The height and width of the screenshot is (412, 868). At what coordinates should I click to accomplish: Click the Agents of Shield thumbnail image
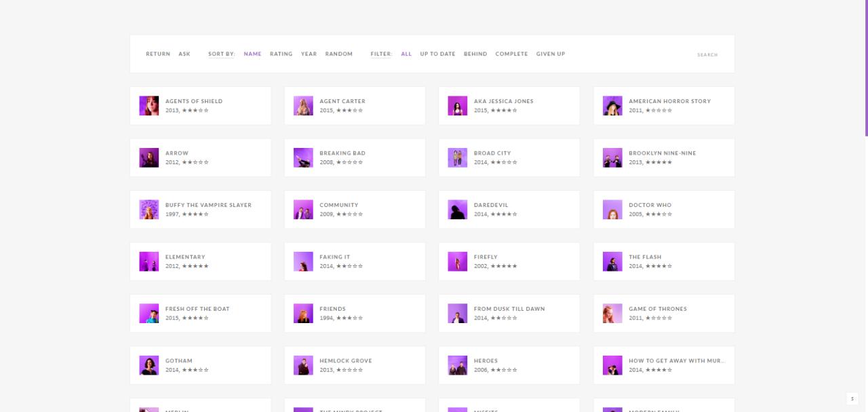pyautogui.click(x=149, y=106)
